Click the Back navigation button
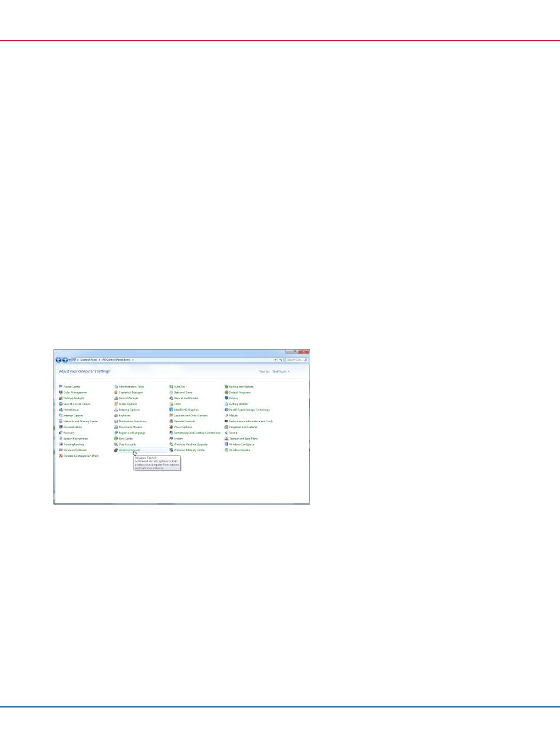This screenshot has height=747, width=560. (x=58, y=359)
